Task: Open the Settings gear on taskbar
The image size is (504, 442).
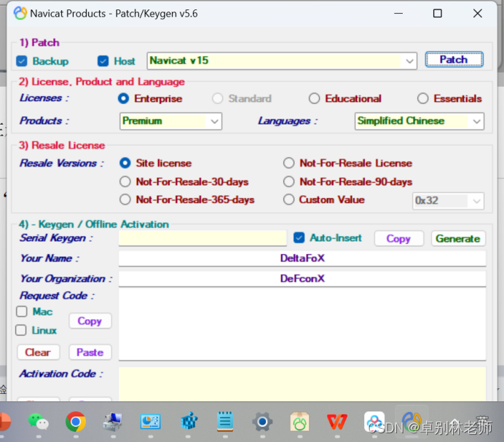Action: pyautogui.click(x=262, y=422)
